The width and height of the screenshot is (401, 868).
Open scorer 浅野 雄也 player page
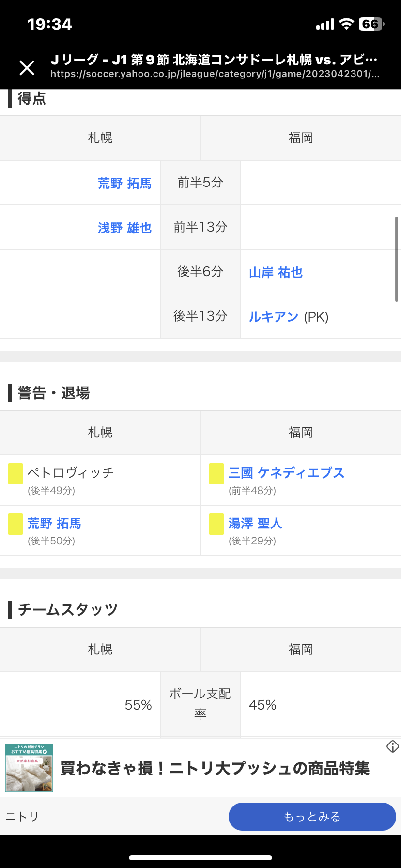(x=124, y=228)
